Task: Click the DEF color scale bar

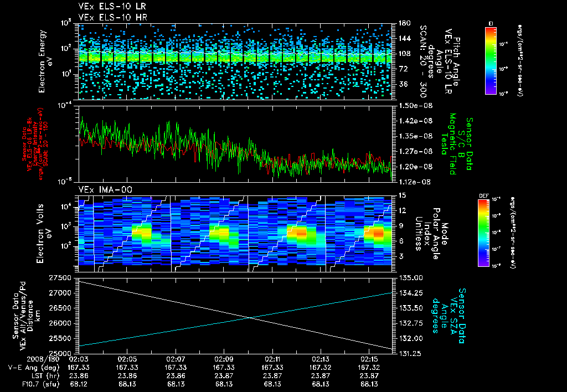Action: click(x=484, y=233)
